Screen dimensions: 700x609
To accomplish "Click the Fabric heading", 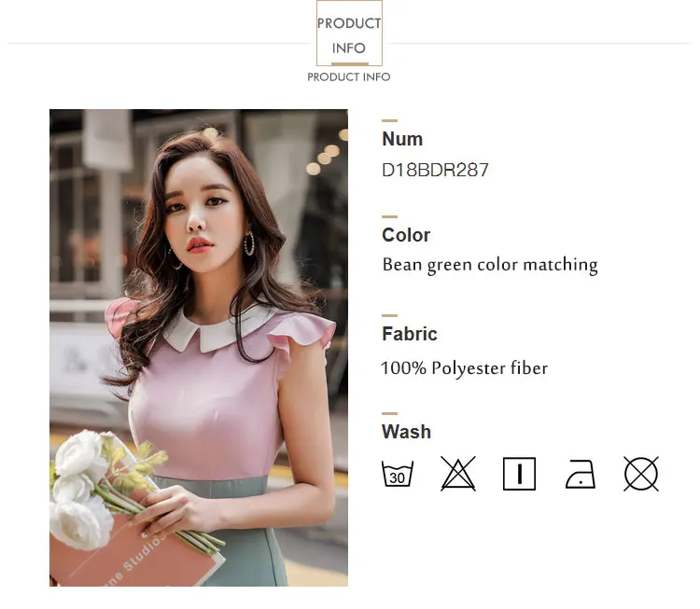I will point(410,334).
